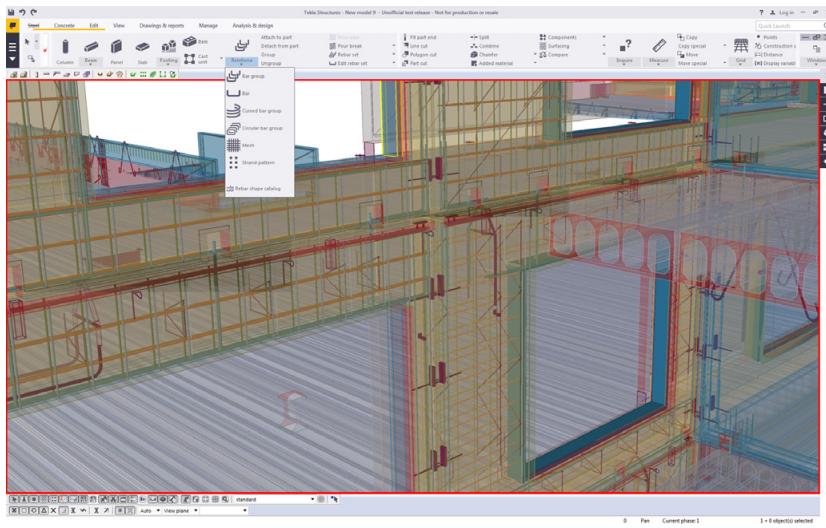Viewport: 826px width, 528px height.
Task: Click the Grid icon in ribbon
Action: 741,46
